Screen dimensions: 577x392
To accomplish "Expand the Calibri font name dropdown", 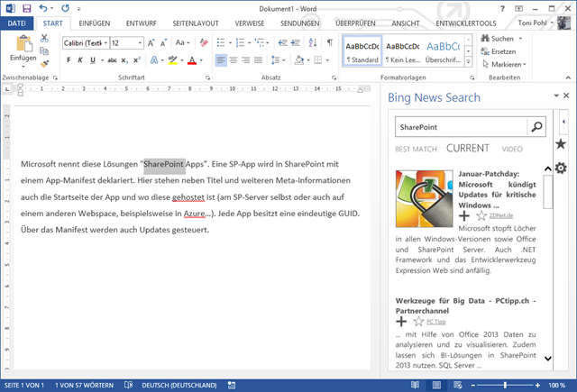I will point(105,42).
